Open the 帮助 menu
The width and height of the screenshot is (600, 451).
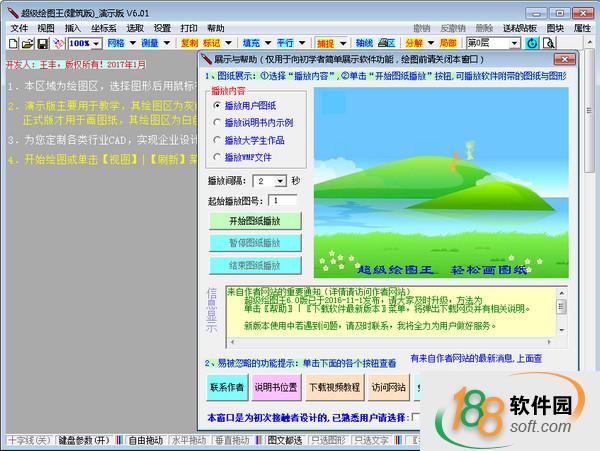(x=216, y=28)
